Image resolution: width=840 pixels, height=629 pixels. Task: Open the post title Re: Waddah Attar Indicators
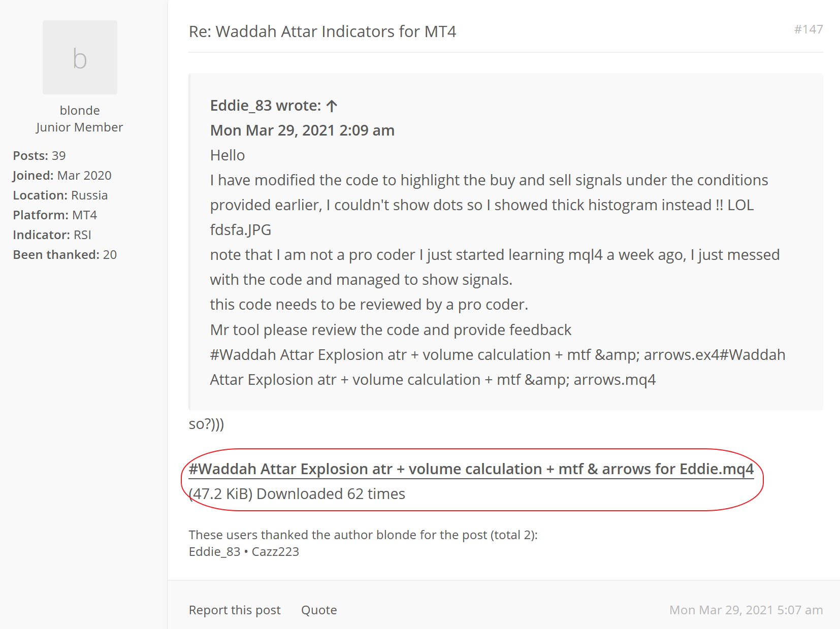(322, 31)
